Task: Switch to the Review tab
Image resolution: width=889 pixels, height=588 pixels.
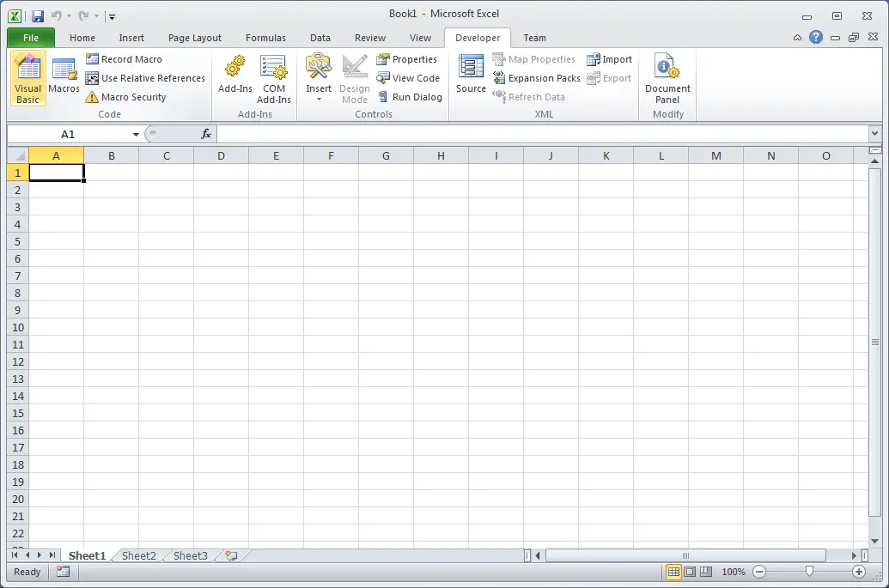Action: (370, 38)
